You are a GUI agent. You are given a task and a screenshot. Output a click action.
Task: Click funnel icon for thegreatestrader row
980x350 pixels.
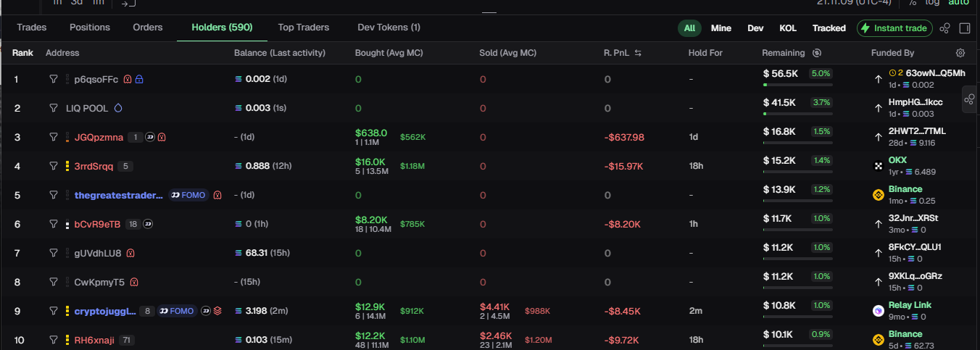(53, 195)
